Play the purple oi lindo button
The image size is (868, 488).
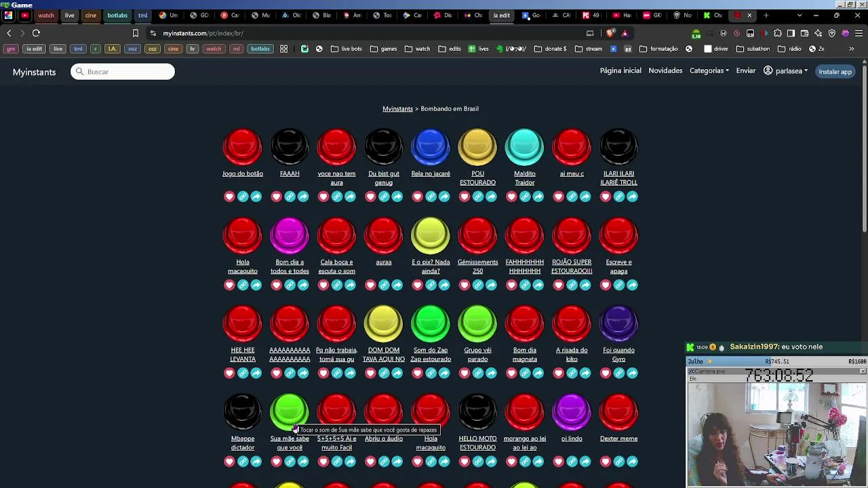(x=572, y=411)
